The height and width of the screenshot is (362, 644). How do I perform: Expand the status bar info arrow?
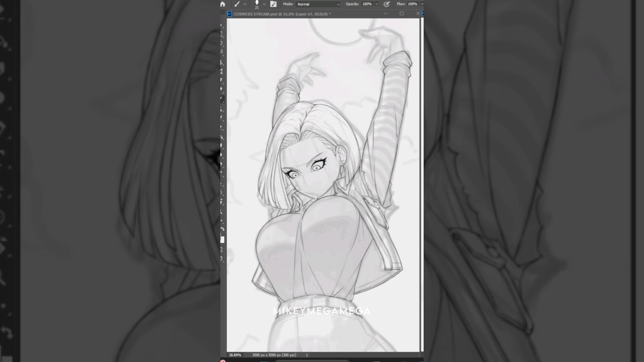point(307,355)
